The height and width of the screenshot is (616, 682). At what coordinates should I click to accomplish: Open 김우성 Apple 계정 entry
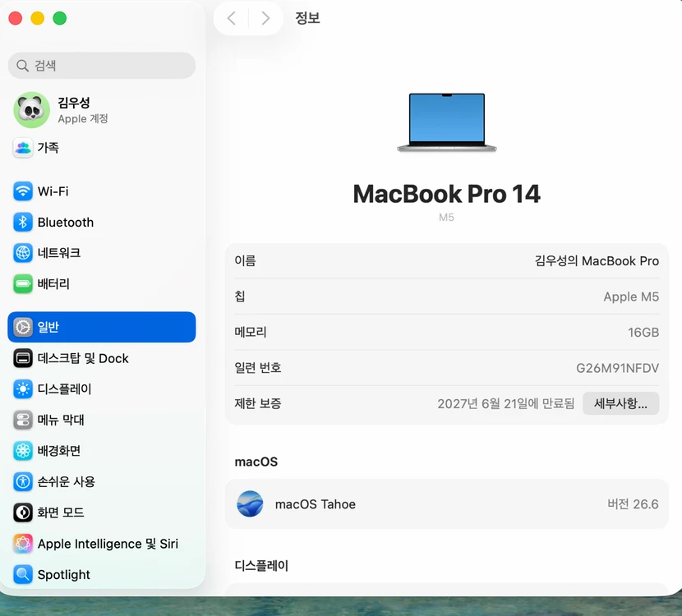[102, 110]
